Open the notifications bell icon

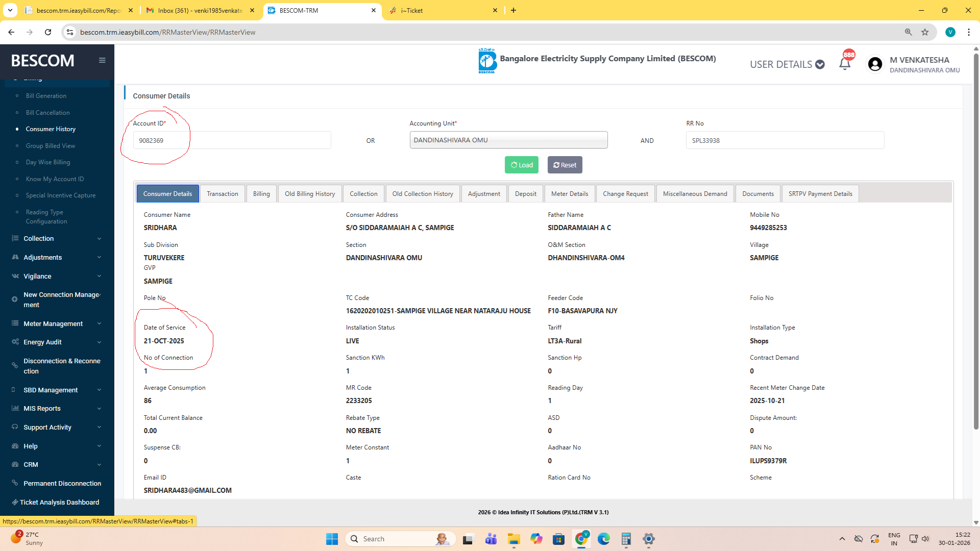[845, 64]
